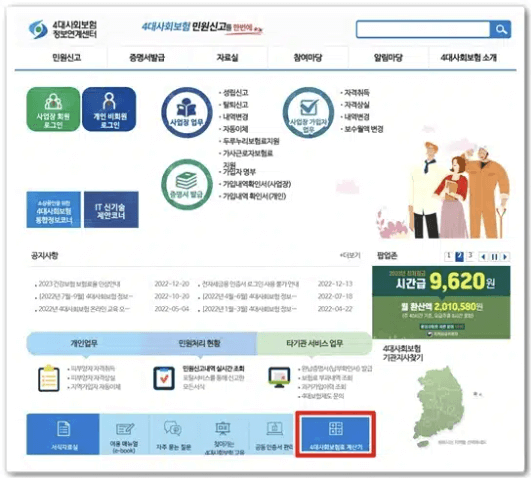Pause the popup zone slideshow
Image resolution: width=531 pixels, height=478 pixels.
494,257
